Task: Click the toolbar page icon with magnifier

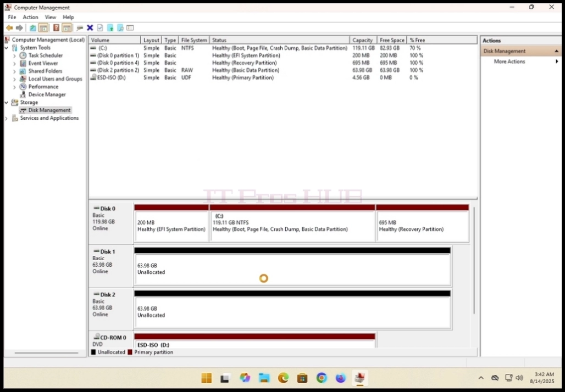Action: point(120,27)
